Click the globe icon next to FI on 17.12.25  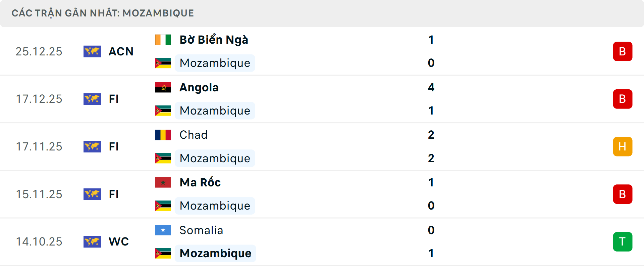(x=92, y=99)
